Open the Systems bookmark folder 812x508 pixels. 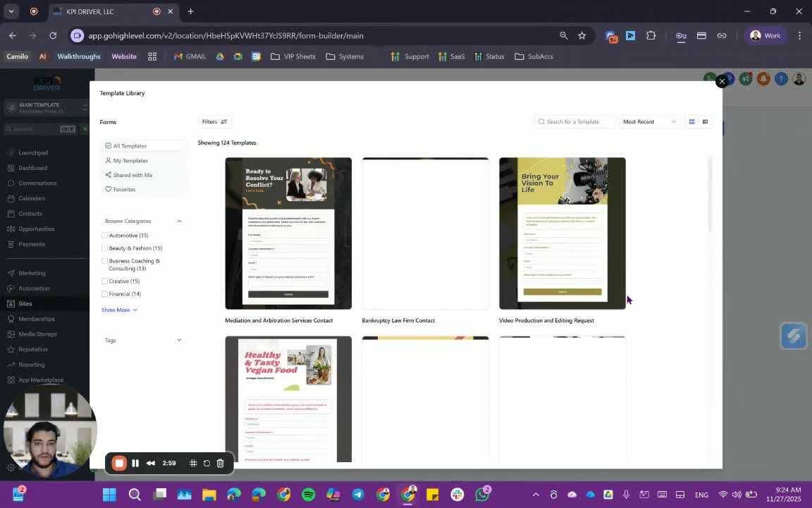pos(345,56)
